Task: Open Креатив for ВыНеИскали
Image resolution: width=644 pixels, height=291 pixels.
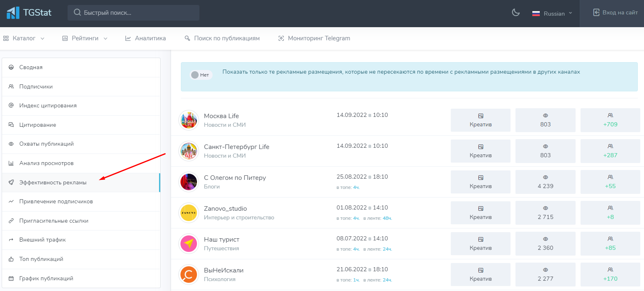Action: 480,275
